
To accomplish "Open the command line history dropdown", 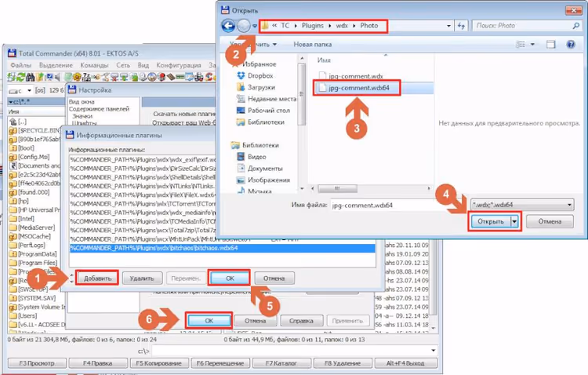I will tap(434, 351).
